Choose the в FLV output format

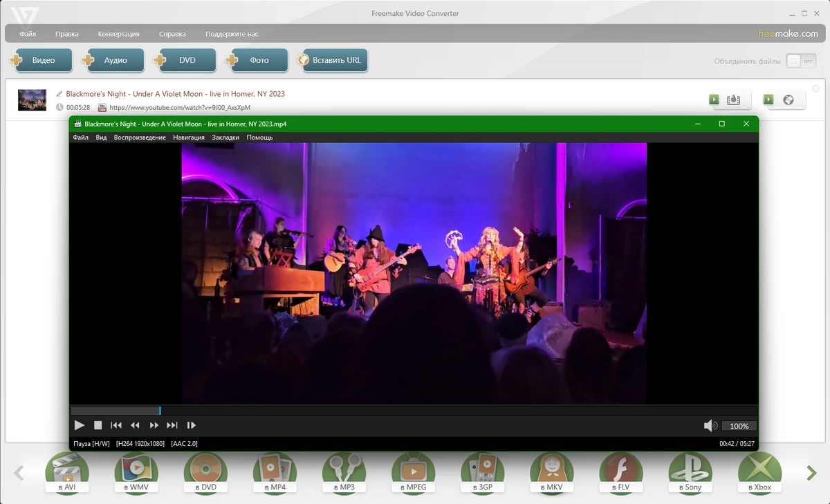[621, 474]
